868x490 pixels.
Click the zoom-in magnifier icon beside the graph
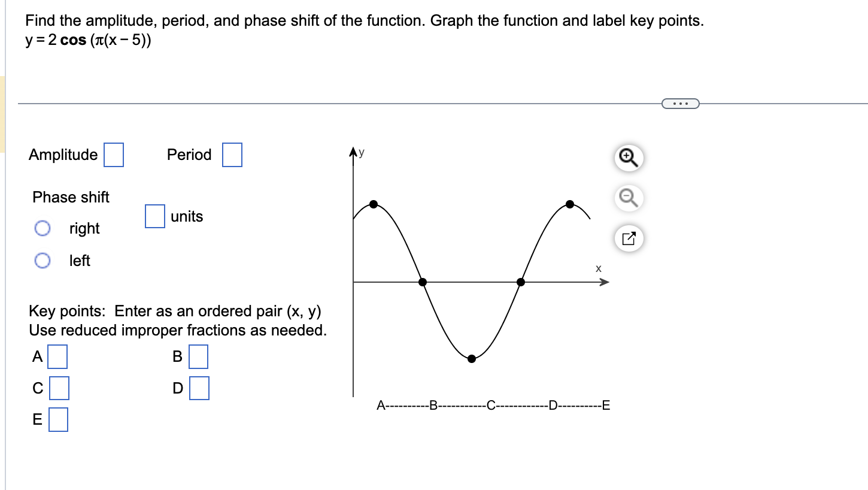pyautogui.click(x=628, y=158)
